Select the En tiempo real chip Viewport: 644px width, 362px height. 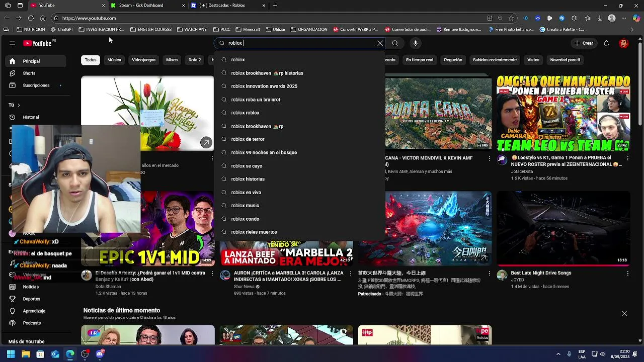pyautogui.click(x=420, y=60)
